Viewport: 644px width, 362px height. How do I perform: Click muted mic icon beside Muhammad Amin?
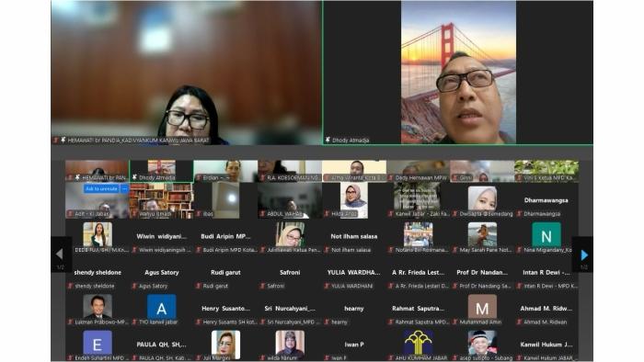[455, 322]
